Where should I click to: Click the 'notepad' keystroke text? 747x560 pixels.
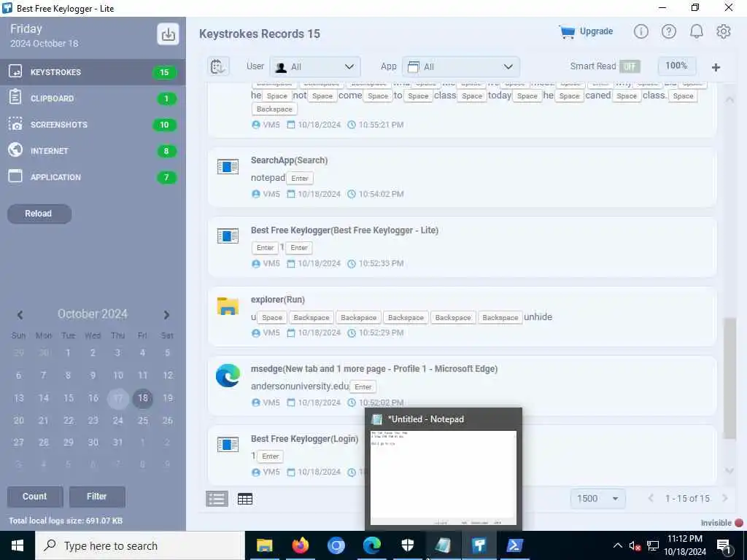268,178
